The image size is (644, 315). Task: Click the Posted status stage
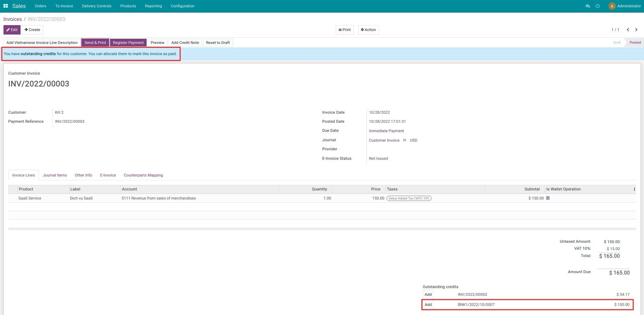635,43
